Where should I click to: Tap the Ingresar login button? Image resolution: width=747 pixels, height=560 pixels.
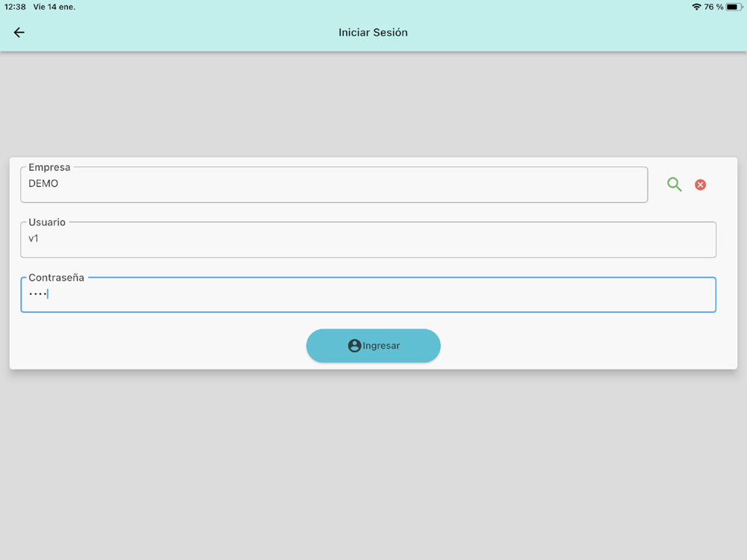coord(373,346)
